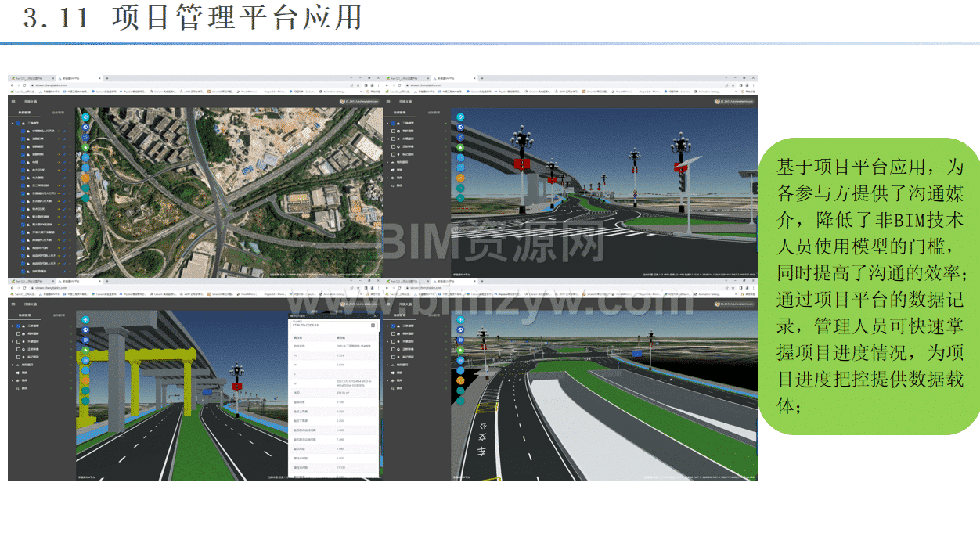Close the property panel in bottom-left viewer
The height and width of the screenshot is (540, 980).
pyautogui.click(x=373, y=315)
